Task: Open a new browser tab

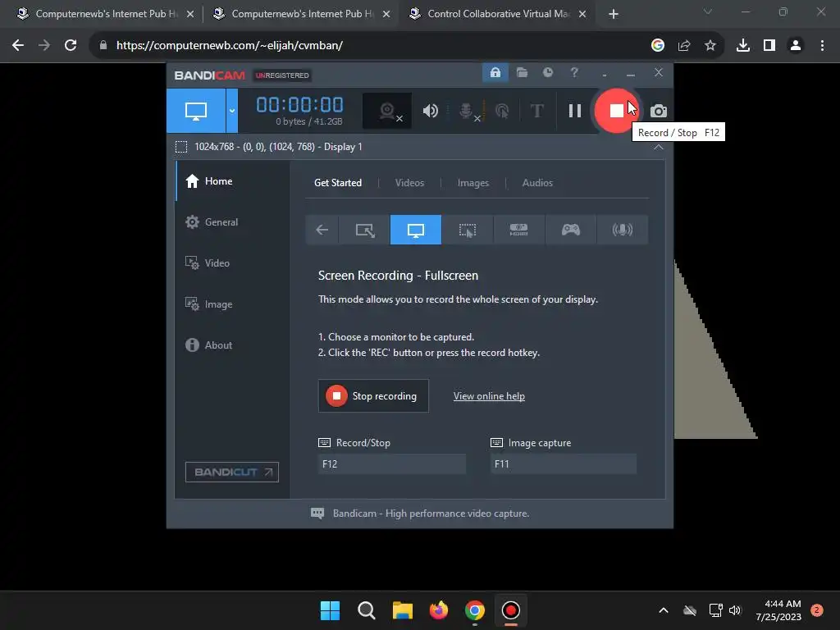Action: click(614, 14)
